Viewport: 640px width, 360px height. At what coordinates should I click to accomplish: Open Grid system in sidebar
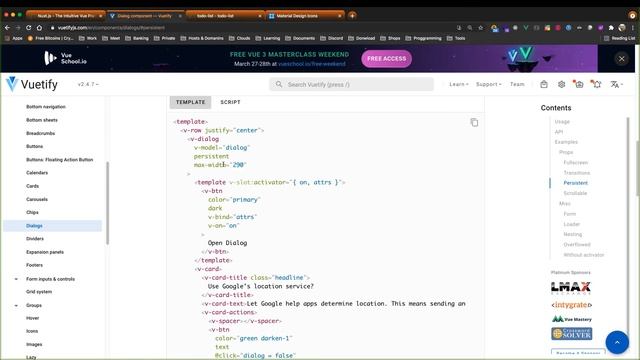click(x=39, y=292)
